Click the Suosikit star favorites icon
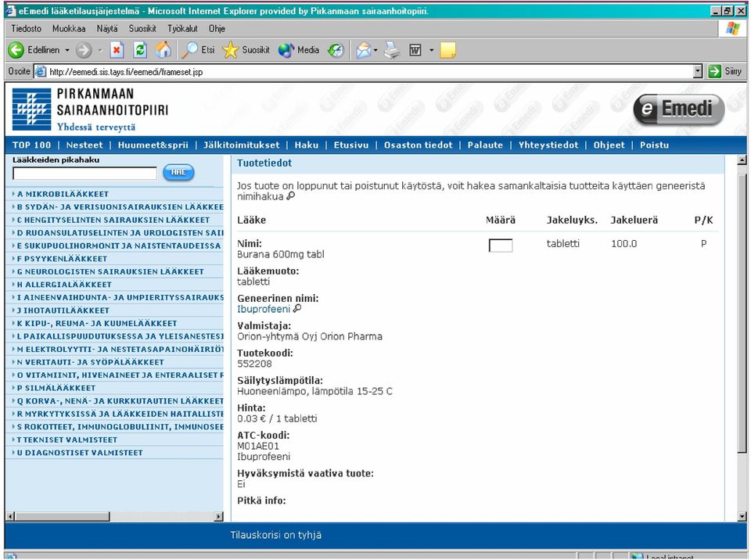751x560 pixels. 230,50
